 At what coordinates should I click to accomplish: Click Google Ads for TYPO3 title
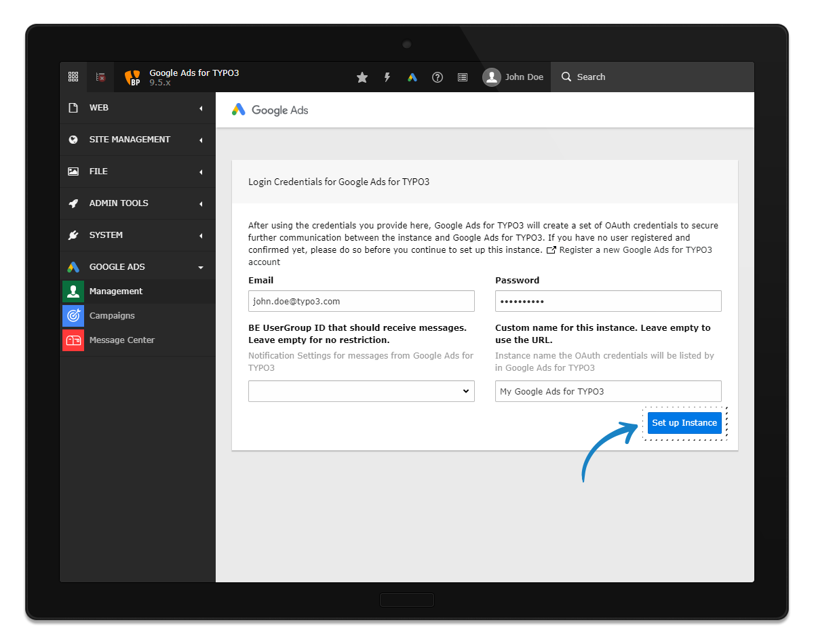(194, 73)
